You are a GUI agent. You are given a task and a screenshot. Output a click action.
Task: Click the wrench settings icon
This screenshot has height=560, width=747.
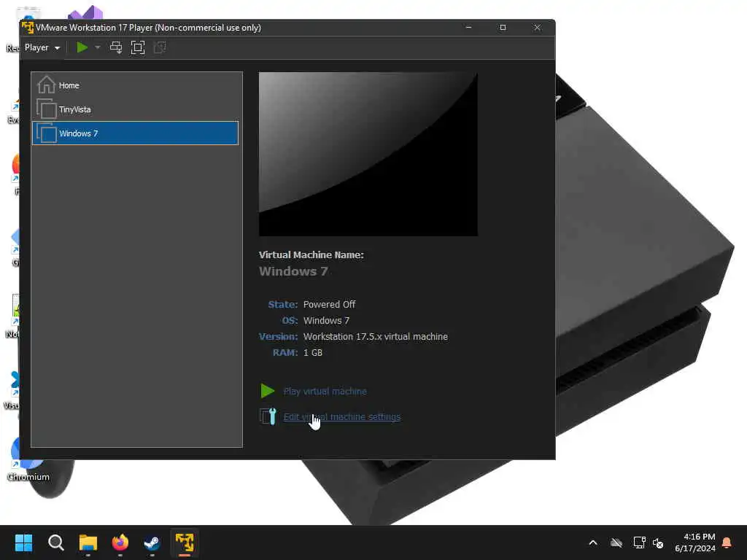268,416
